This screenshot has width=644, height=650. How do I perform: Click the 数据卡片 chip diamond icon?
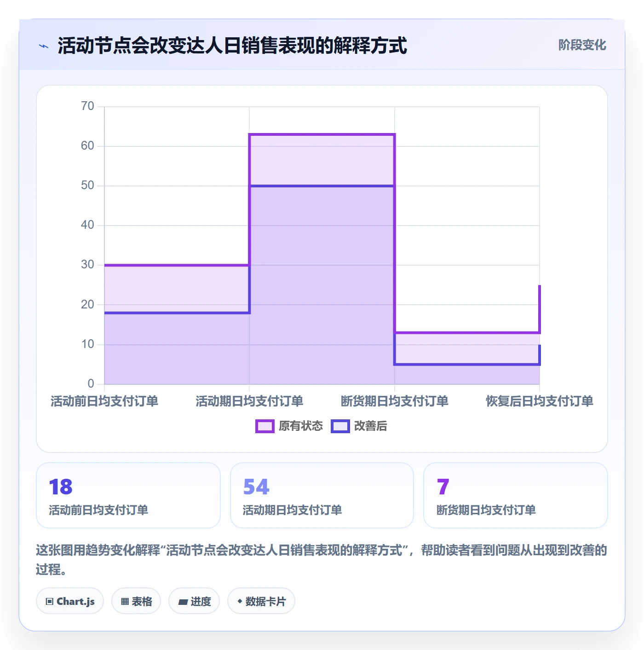[240, 601]
